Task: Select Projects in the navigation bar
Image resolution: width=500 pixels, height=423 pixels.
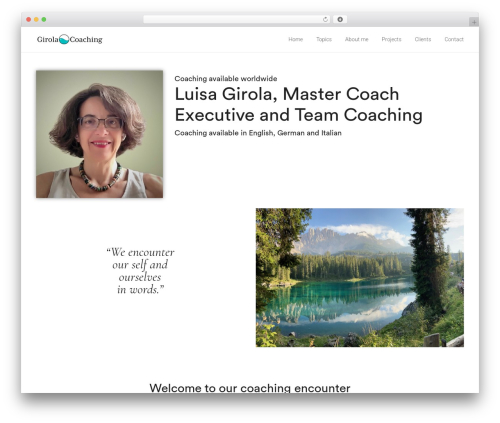Action: 391,39
